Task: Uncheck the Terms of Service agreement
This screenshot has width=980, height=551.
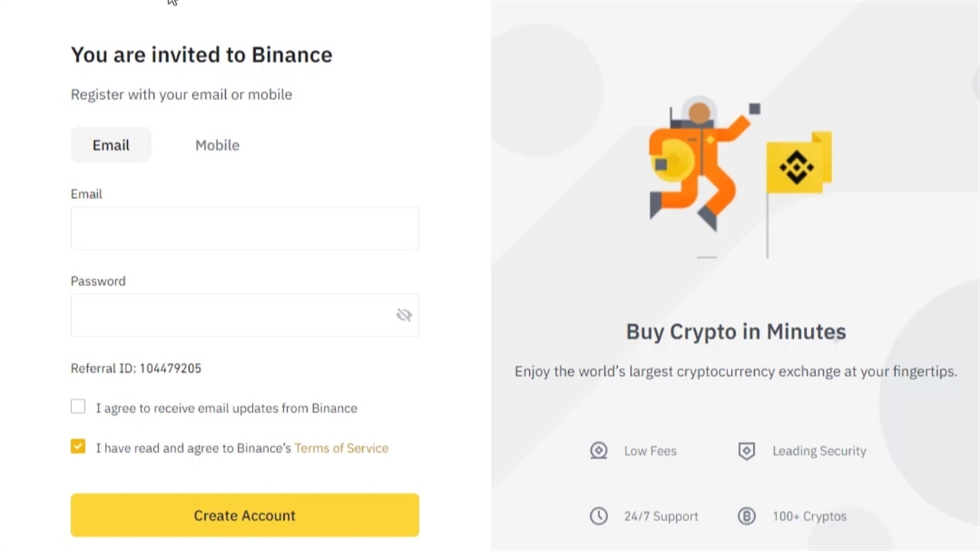Action: 78,447
